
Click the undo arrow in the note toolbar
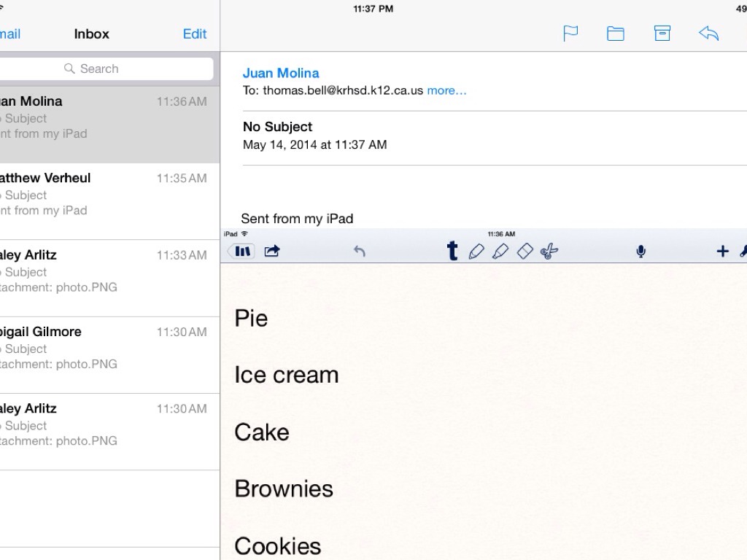point(360,252)
